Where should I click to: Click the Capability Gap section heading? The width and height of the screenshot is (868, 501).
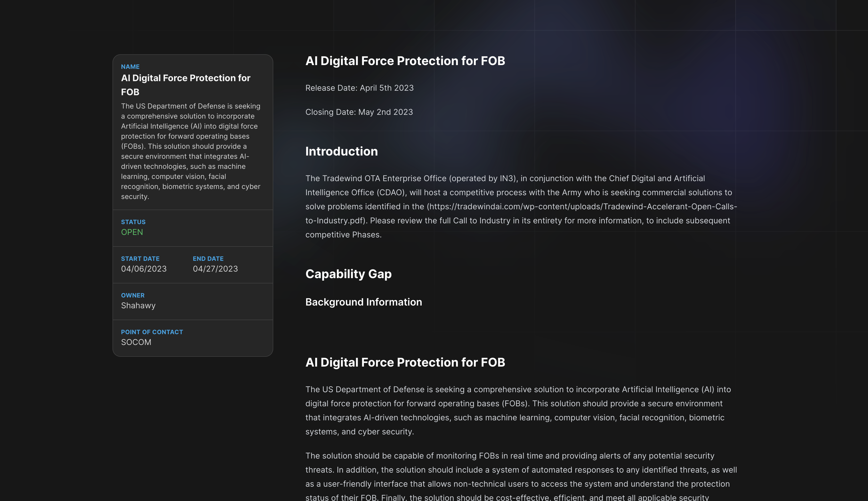(x=348, y=274)
